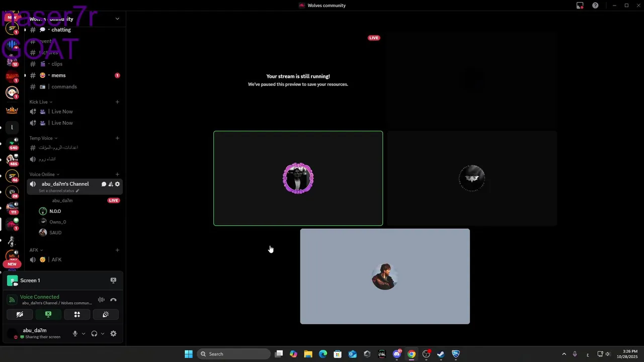Disconnect from voice with hang-up icon
Image resolution: width=644 pixels, height=362 pixels.
click(113, 300)
